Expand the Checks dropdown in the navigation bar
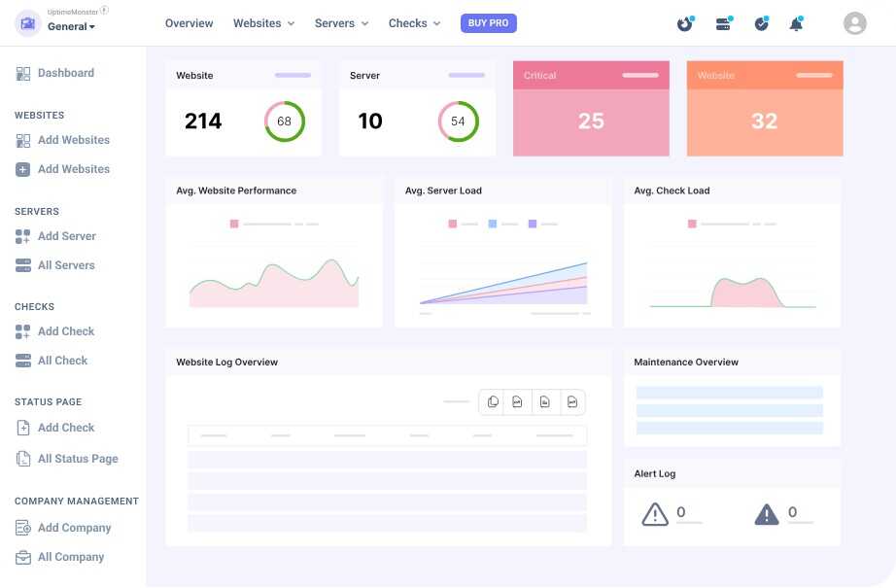The width and height of the screenshot is (896, 588). 413,22
